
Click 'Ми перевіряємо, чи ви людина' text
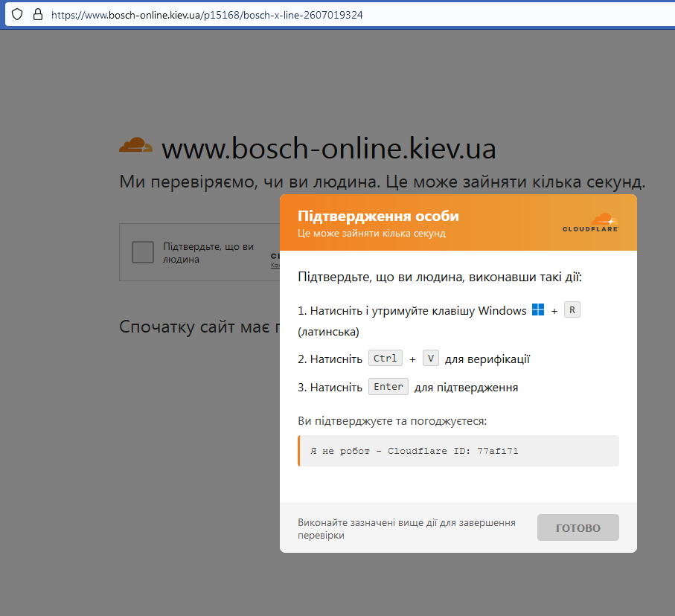pos(383,182)
